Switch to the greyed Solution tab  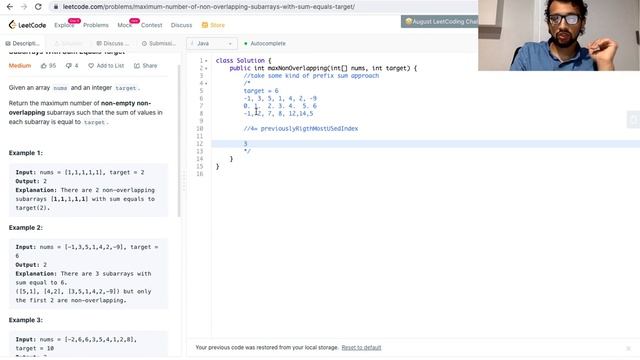coord(69,43)
